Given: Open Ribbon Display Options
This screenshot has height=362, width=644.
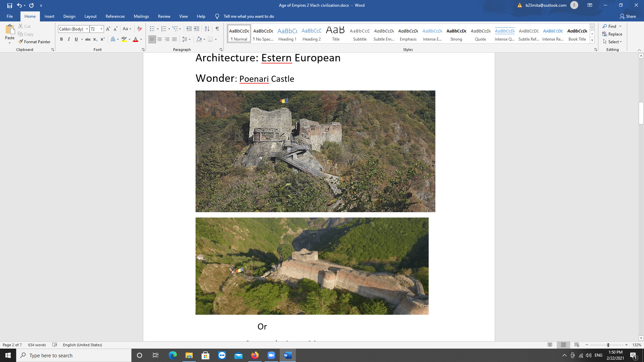Looking at the screenshot, I should click(x=590, y=5).
